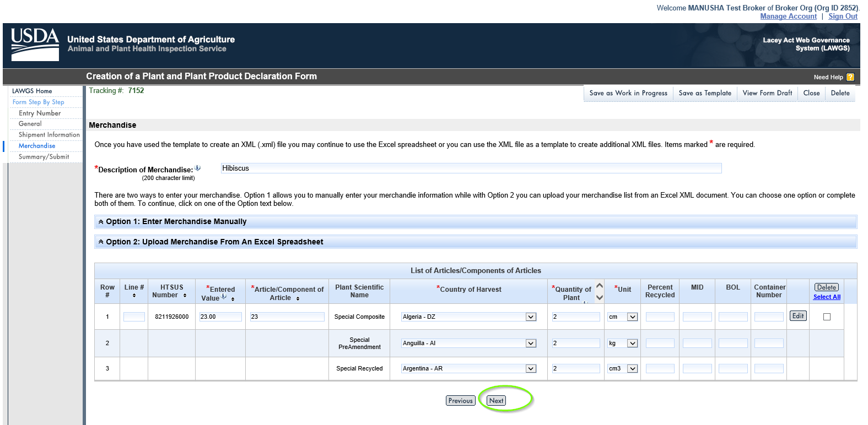The width and height of the screenshot is (868, 425).
Task: Sort by Line # column arrow icon
Action: (134, 296)
